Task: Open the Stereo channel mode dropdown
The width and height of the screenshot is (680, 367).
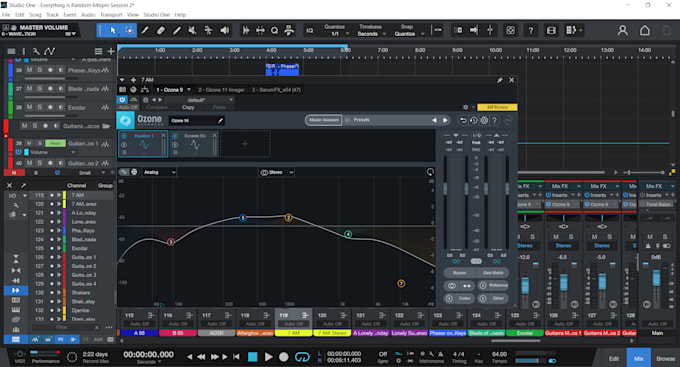Action: click(277, 172)
